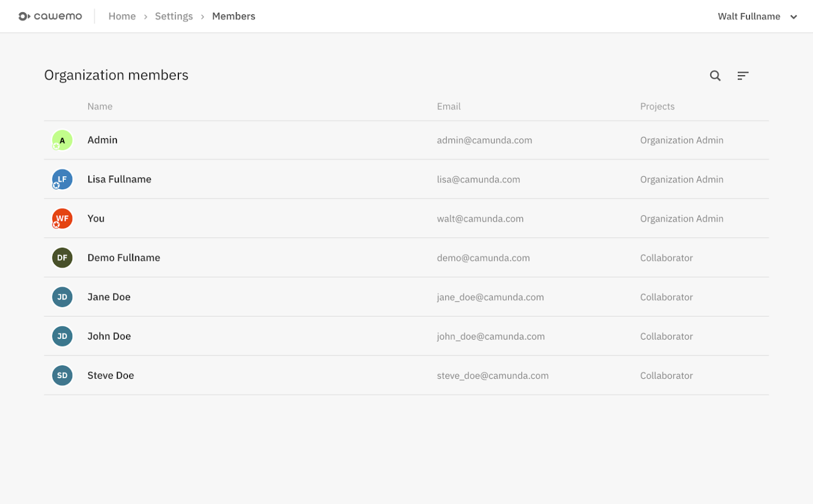Select Jane Doe's JD avatar
The width and height of the screenshot is (813, 504).
(62, 297)
